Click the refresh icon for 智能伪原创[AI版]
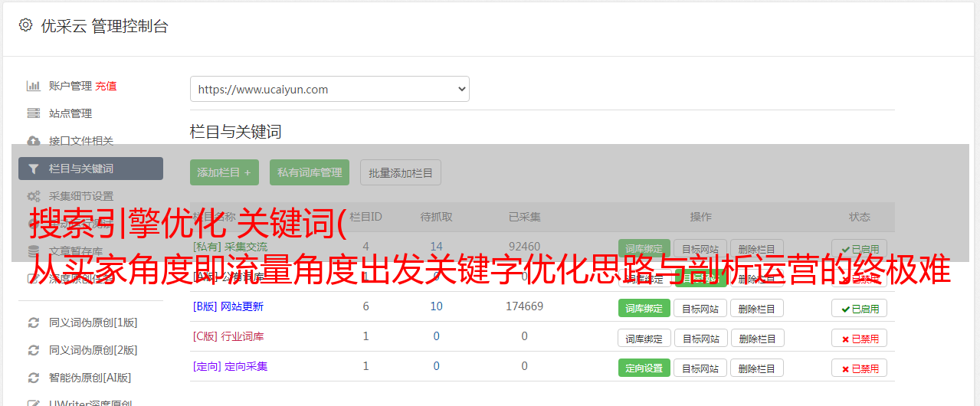Image resolution: width=980 pixels, height=406 pixels. (33, 378)
